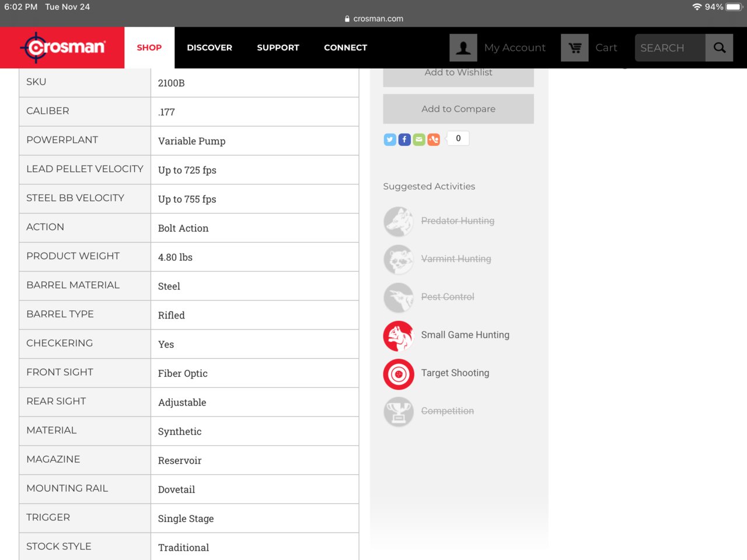747x560 pixels.
Task: Click the Predator Hunting wolf icon
Action: tap(399, 222)
